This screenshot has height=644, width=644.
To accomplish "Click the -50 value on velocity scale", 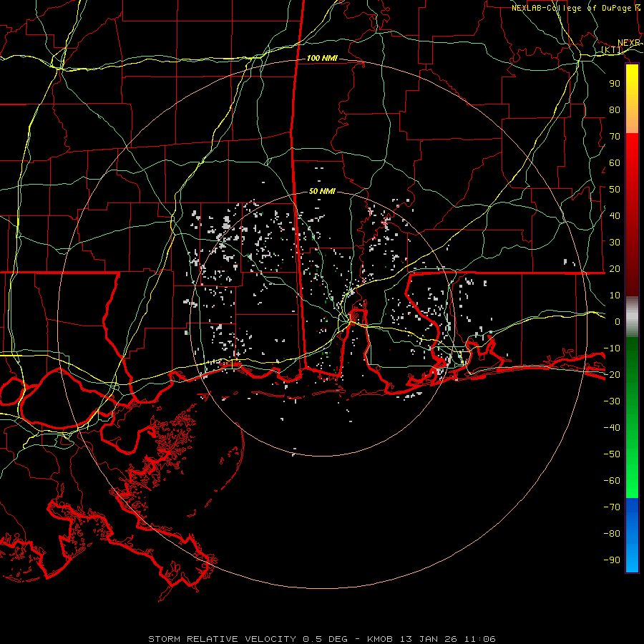I will click(612, 454).
